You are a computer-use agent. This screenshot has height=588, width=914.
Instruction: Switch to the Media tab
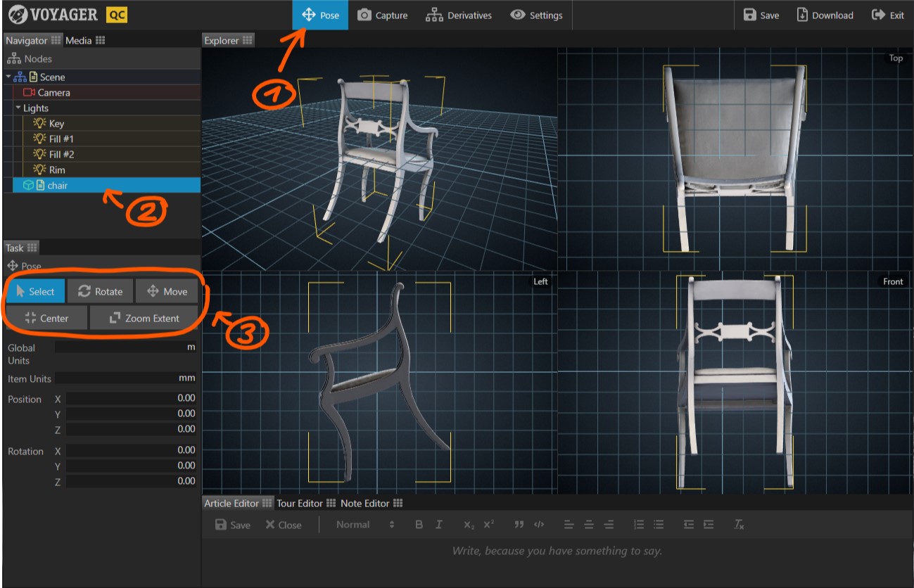[78, 41]
